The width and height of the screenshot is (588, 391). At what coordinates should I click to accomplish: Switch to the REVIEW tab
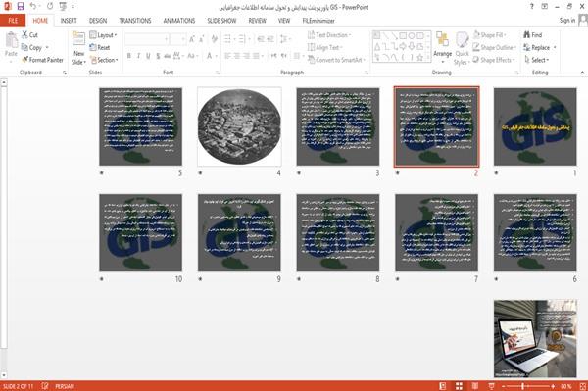(257, 21)
